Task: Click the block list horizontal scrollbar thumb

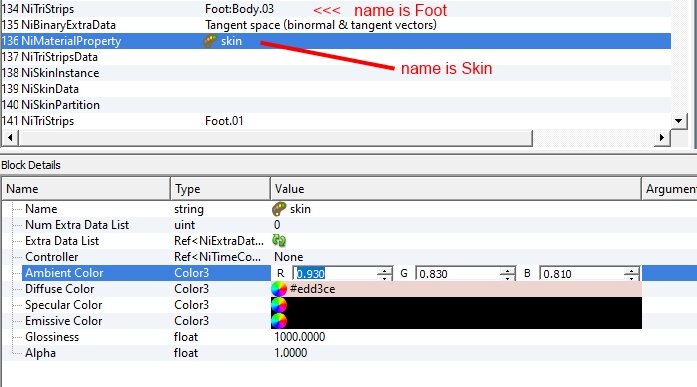Action: point(275,138)
